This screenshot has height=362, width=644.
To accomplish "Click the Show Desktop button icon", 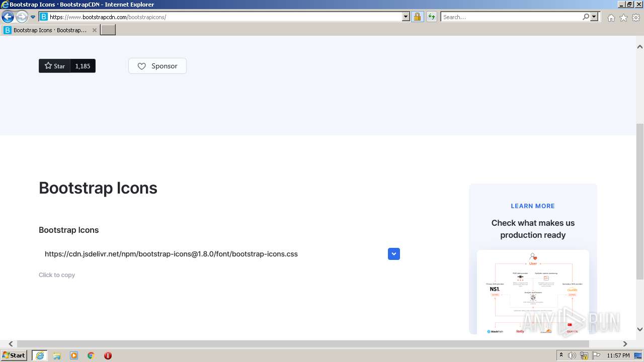I will 638,355.
